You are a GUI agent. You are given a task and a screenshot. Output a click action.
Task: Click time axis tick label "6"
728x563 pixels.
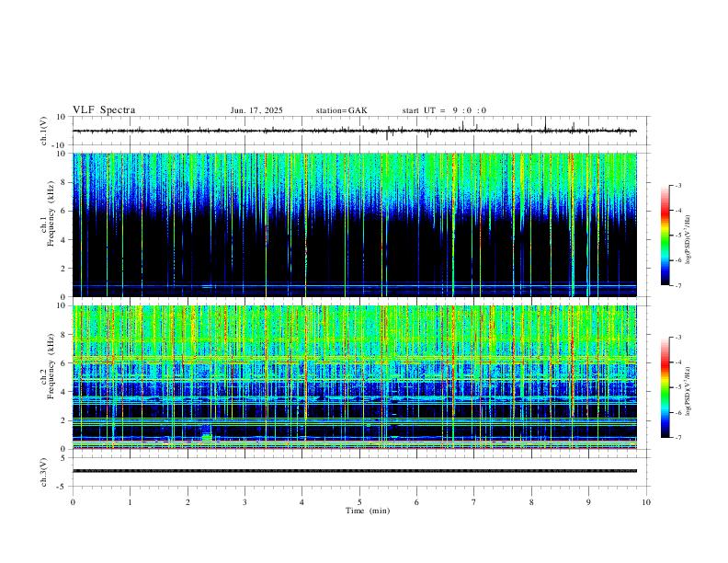pos(416,502)
